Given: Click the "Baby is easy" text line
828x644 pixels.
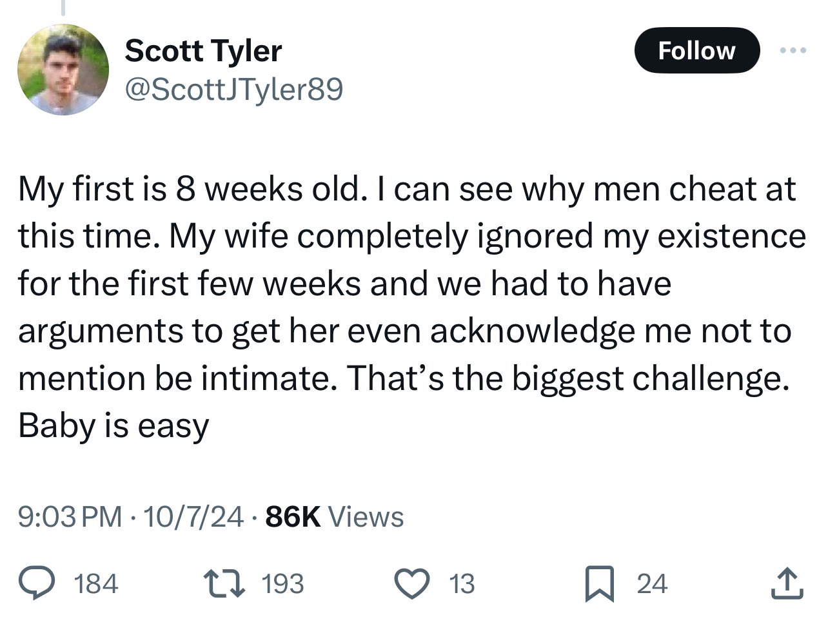Looking at the screenshot, I should coord(113,425).
